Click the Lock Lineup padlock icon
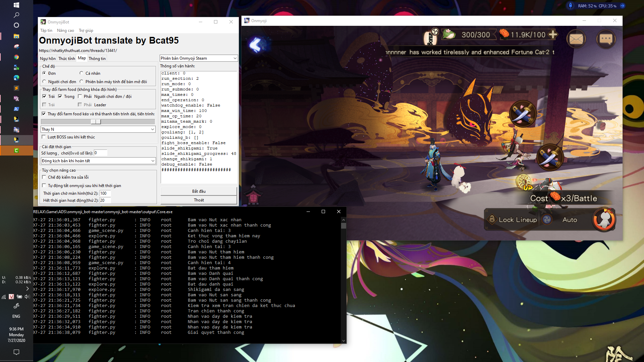Screen dimensions: 644x362 pyautogui.click(x=492, y=220)
